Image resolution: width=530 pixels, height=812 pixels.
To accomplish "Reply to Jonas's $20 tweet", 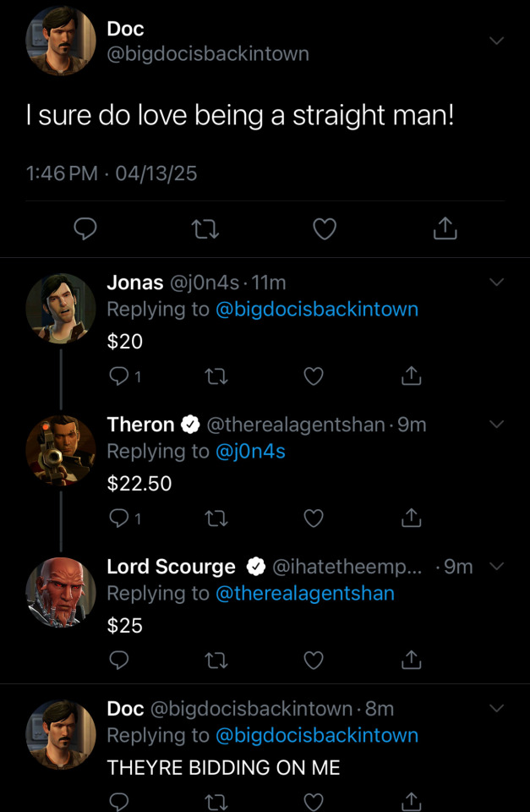I will (119, 377).
